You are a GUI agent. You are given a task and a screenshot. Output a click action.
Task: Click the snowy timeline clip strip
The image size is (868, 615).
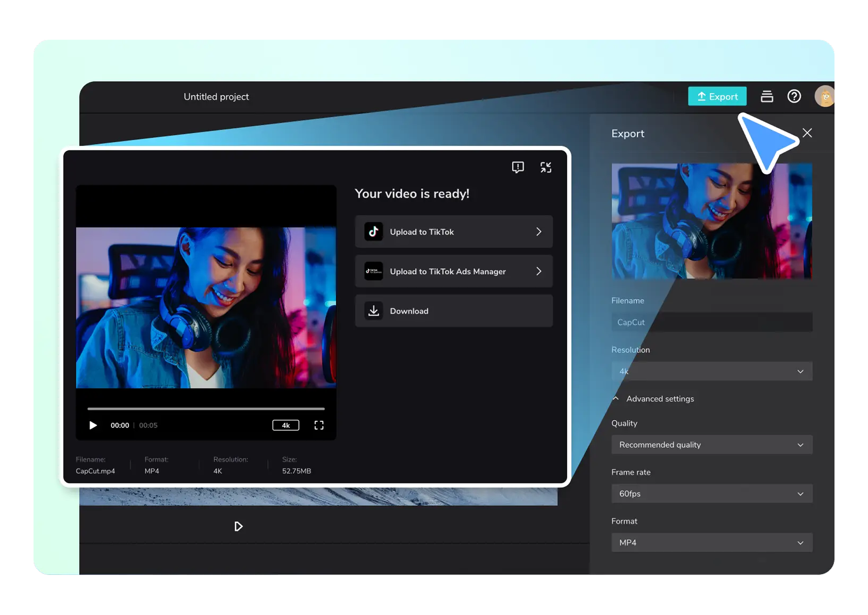click(318, 496)
